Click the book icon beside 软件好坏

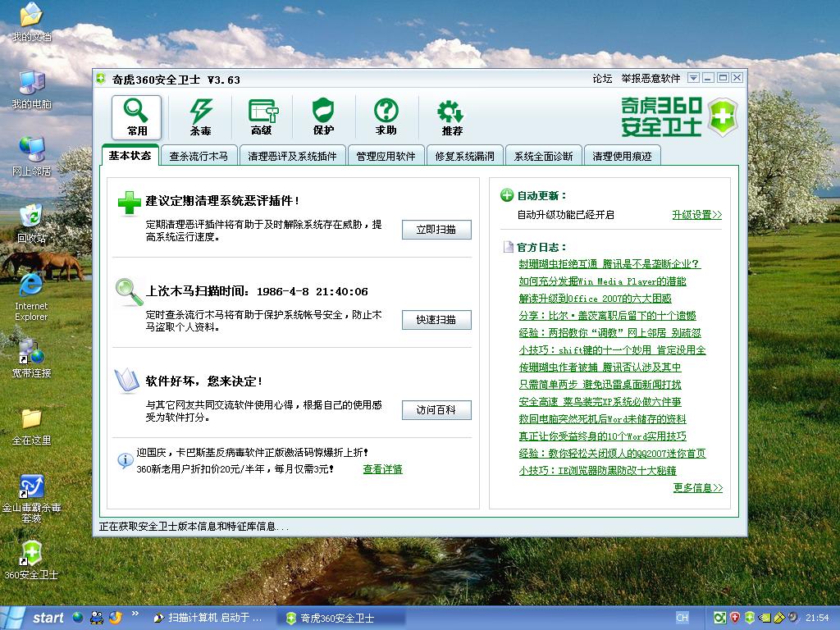(x=127, y=381)
